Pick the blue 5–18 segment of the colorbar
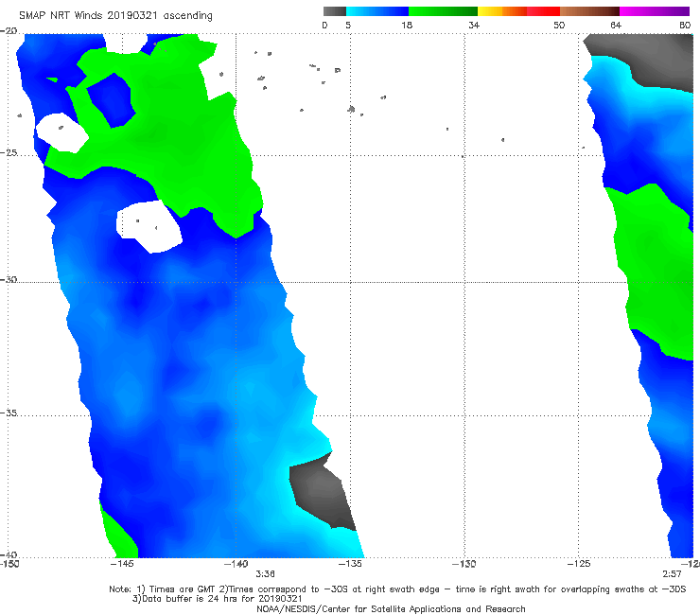This screenshot has height=615, width=700. [377, 11]
